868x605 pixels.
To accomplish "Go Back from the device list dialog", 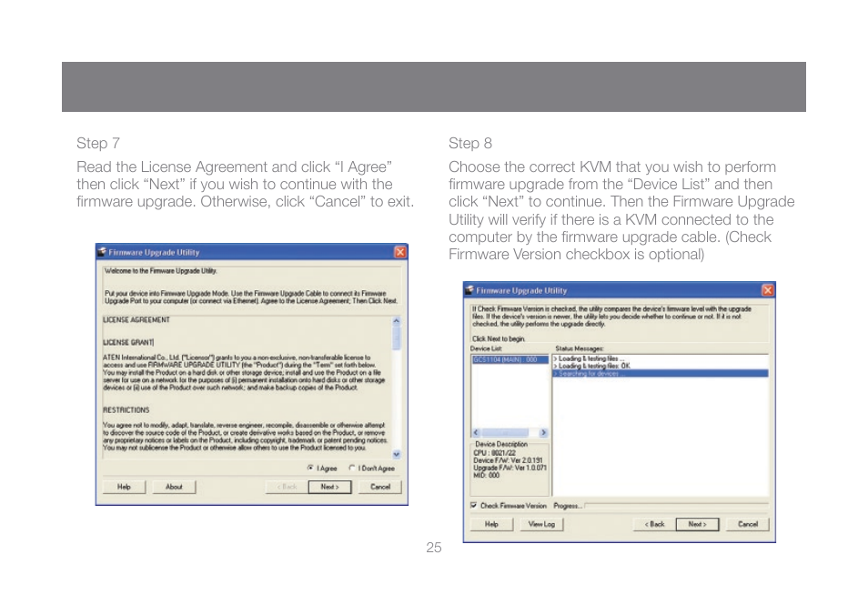I will click(x=654, y=524).
